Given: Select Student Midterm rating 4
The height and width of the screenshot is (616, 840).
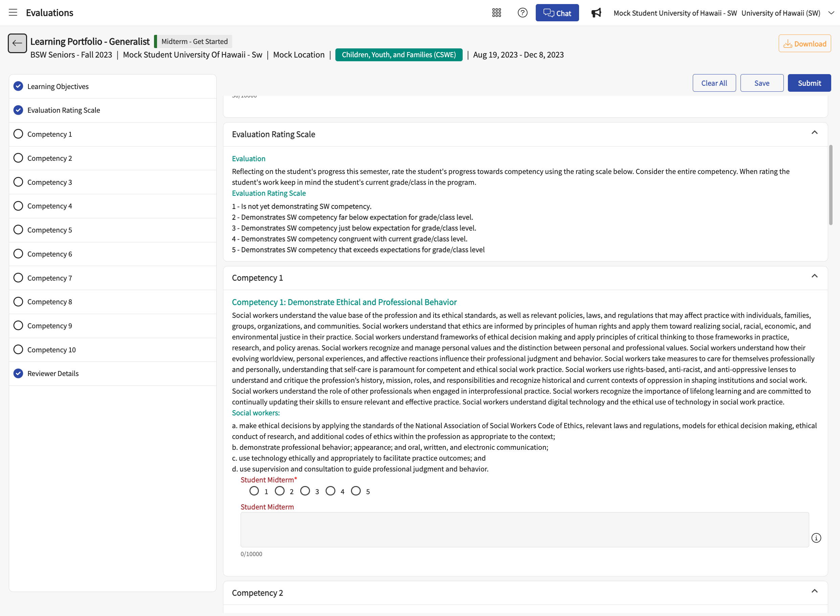Looking at the screenshot, I should (x=330, y=491).
